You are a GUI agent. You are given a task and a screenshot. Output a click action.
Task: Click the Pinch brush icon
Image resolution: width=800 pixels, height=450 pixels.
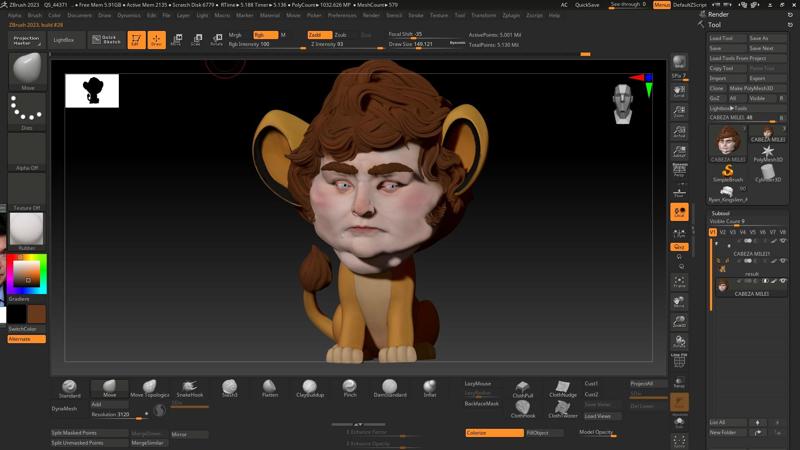(x=349, y=387)
